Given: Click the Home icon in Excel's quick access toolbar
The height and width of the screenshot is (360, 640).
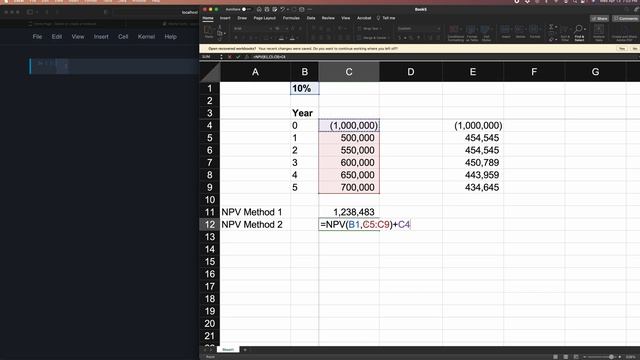Looking at the screenshot, I should (259, 9).
